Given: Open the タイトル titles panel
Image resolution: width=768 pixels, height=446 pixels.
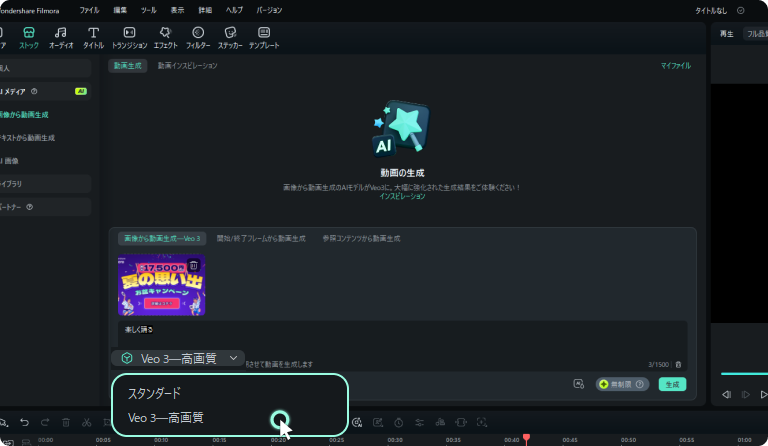Looking at the screenshot, I should pos(93,38).
